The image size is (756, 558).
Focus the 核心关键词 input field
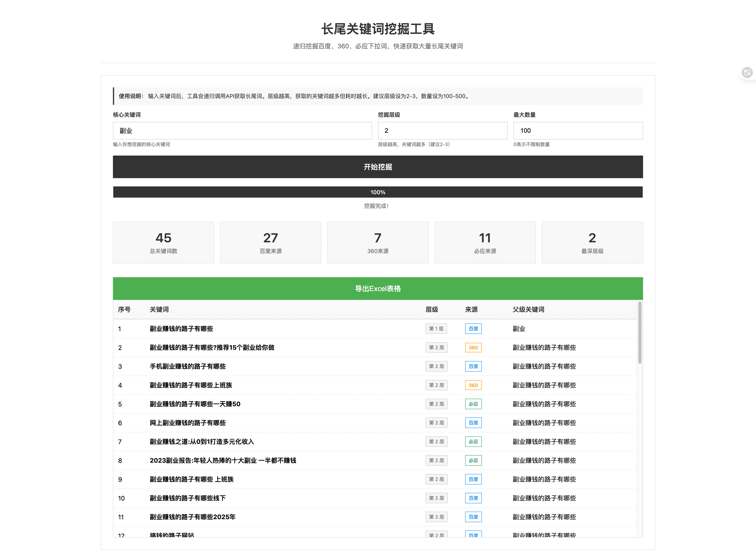point(242,131)
